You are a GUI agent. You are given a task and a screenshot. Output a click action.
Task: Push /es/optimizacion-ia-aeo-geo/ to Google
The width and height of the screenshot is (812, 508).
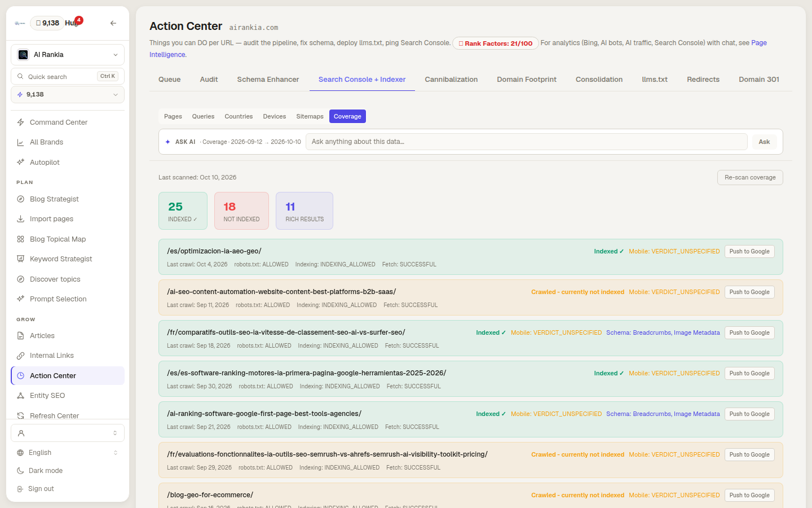coord(749,252)
